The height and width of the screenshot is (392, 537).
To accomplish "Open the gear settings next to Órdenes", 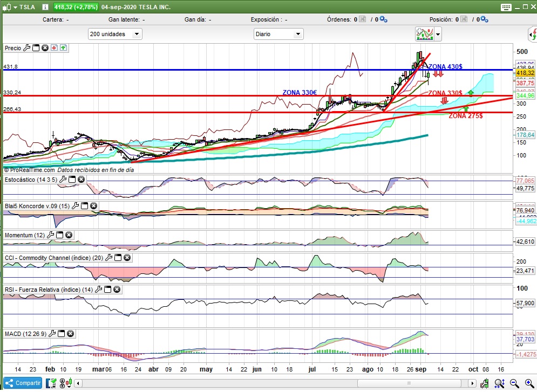I will point(383,19).
